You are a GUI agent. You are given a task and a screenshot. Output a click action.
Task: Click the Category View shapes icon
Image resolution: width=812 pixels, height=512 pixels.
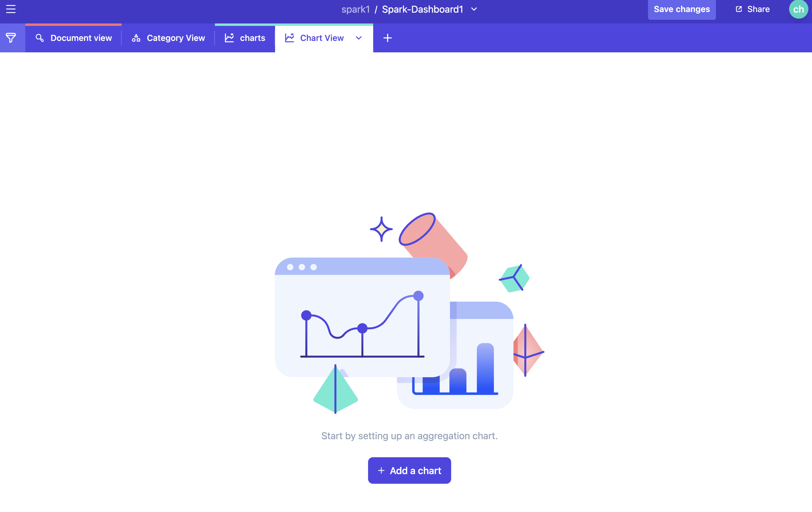136,38
